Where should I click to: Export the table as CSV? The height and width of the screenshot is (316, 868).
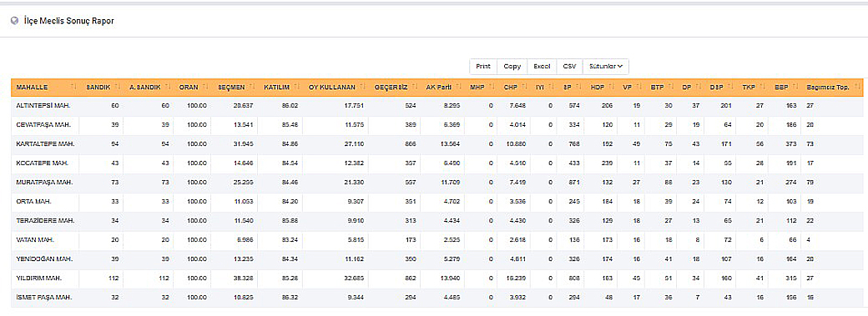tap(569, 67)
